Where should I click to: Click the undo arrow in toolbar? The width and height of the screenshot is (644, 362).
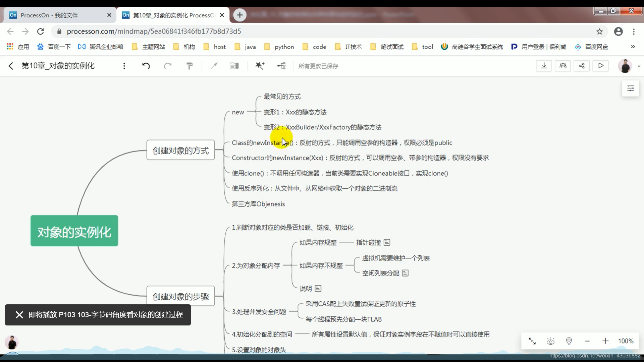[x=146, y=66]
